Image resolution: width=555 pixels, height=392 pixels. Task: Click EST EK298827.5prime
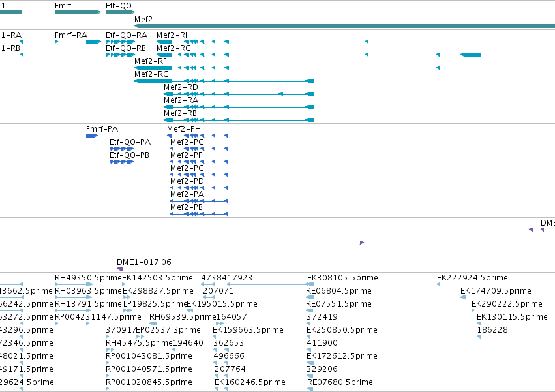pyautogui.click(x=158, y=291)
